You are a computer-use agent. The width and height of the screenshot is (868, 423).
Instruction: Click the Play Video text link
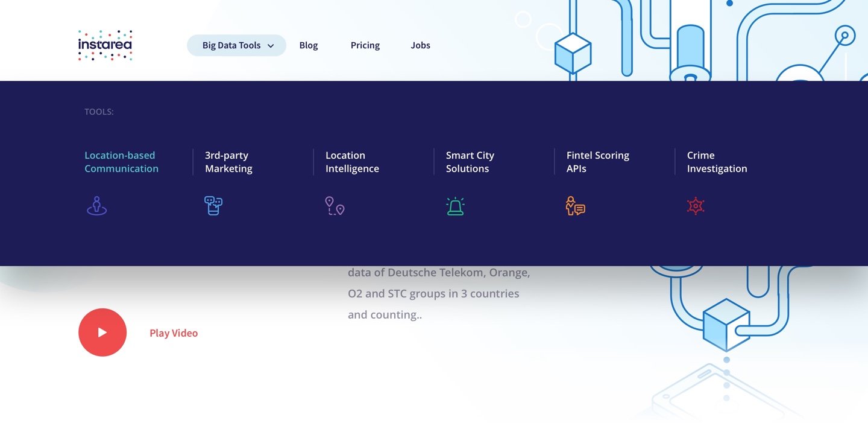click(x=174, y=333)
